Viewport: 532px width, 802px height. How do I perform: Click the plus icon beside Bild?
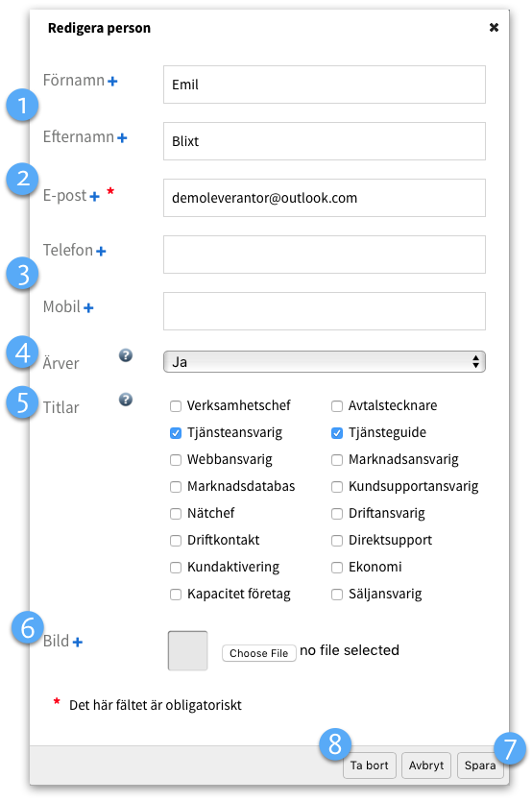coord(77,642)
